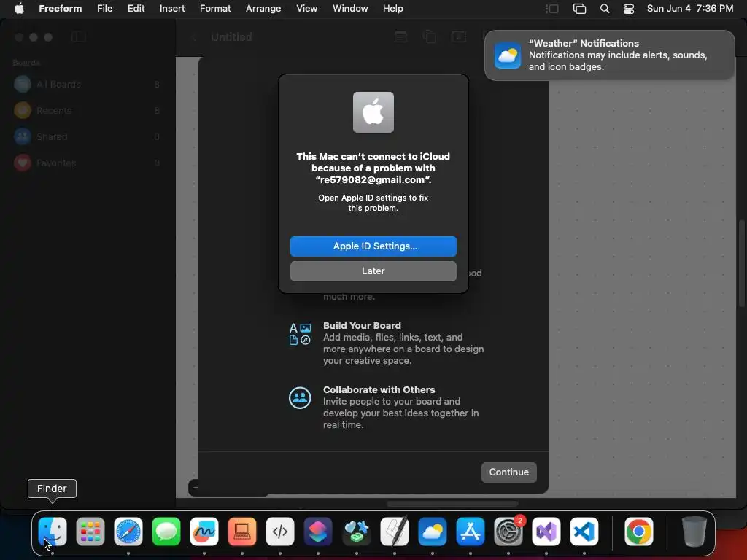The image size is (747, 560).
Task: Select All Boards in sidebar
Action: [87, 85]
